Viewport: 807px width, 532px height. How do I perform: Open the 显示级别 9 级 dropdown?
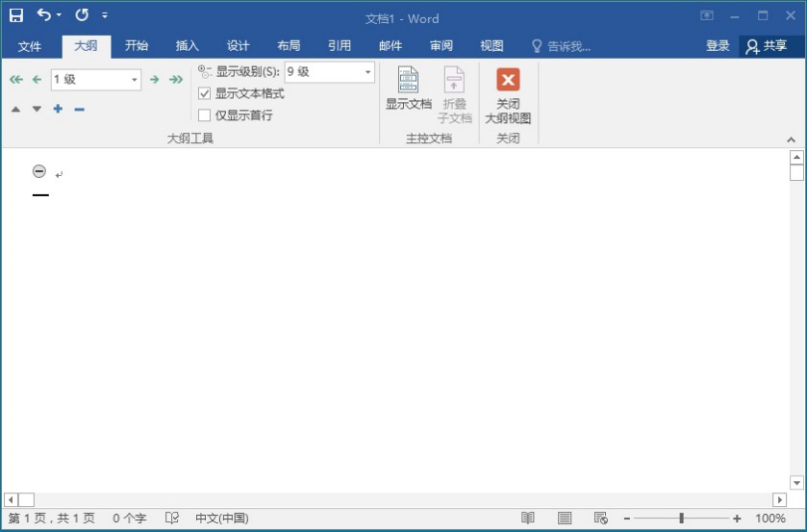point(367,72)
